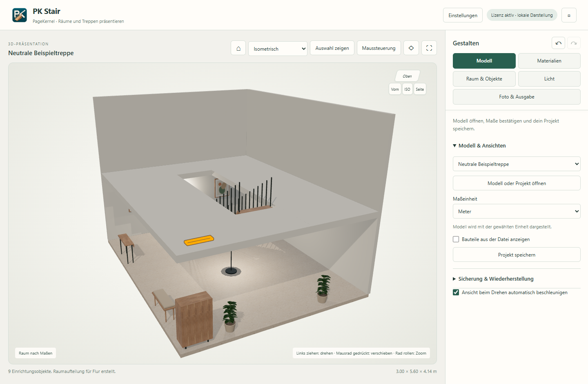
Task: Click the diamond-shaped toolbar icon
Action: click(x=411, y=48)
